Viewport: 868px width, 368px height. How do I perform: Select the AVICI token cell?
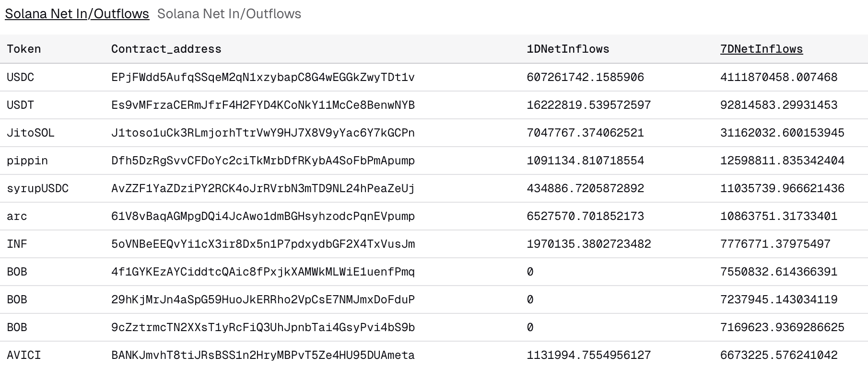(24, 355)
